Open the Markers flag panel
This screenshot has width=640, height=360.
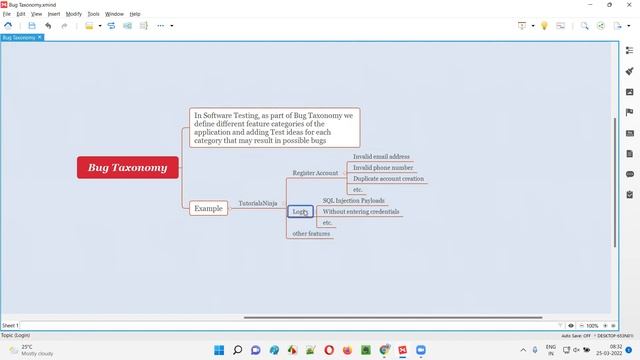(629, 112)
